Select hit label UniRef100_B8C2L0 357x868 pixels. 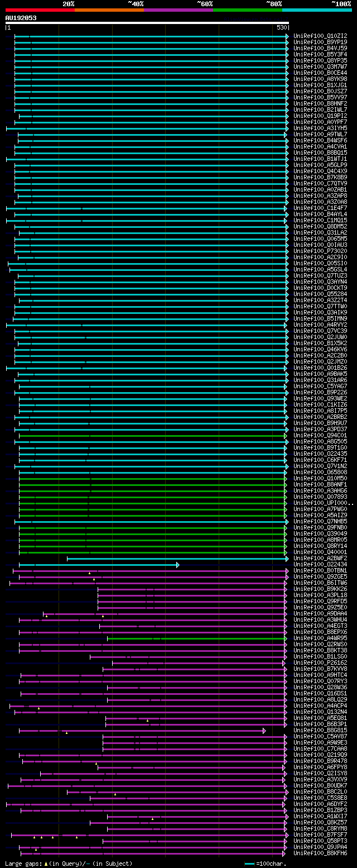320,791
